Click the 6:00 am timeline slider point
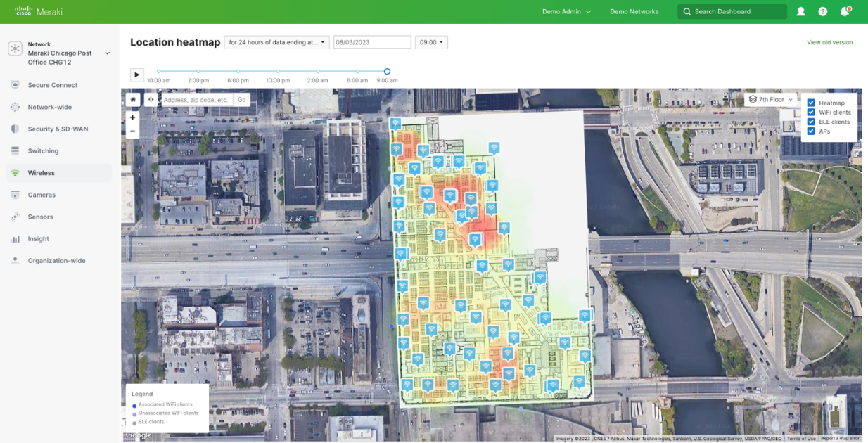Screen dimensions: 868x443 [357, 71]
